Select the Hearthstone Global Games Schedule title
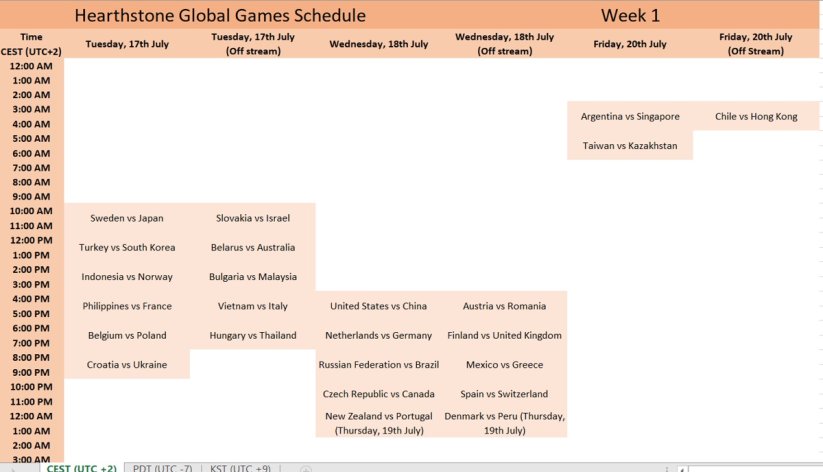Screen dimensions: 823x472 [x=220, y=15]
